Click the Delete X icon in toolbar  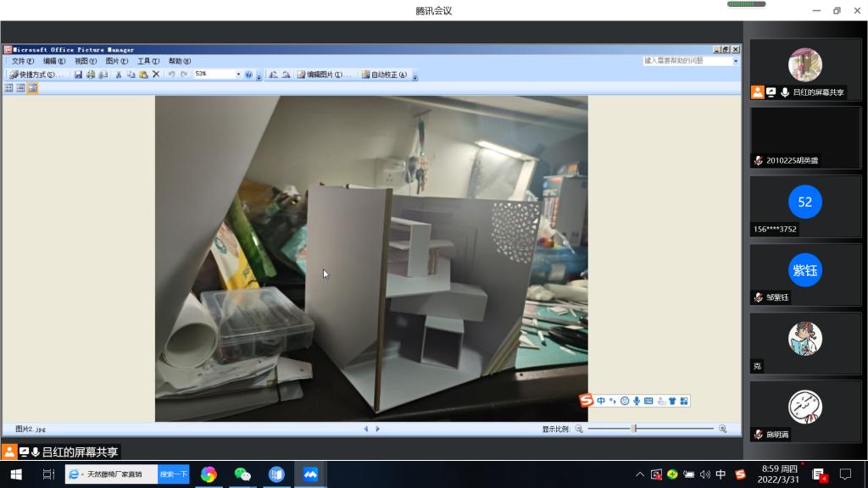(x=156, y=75)
